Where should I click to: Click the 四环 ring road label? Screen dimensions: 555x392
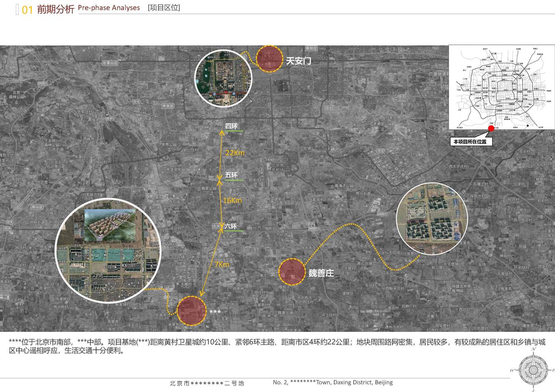coord(231,126)
